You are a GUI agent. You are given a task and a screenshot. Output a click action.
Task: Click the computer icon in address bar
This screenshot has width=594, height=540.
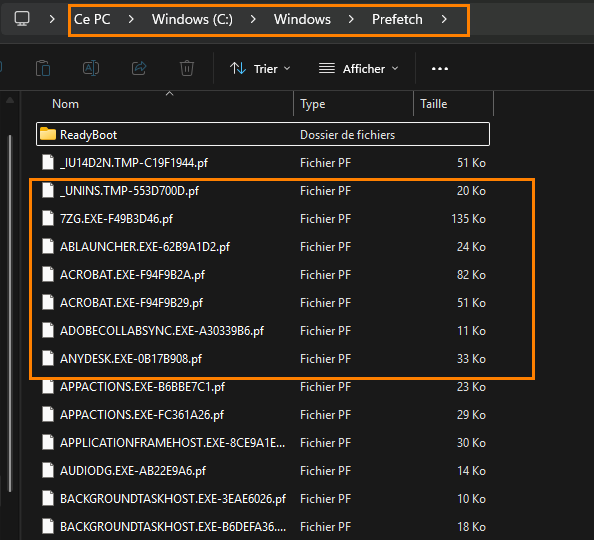point(22,19)
